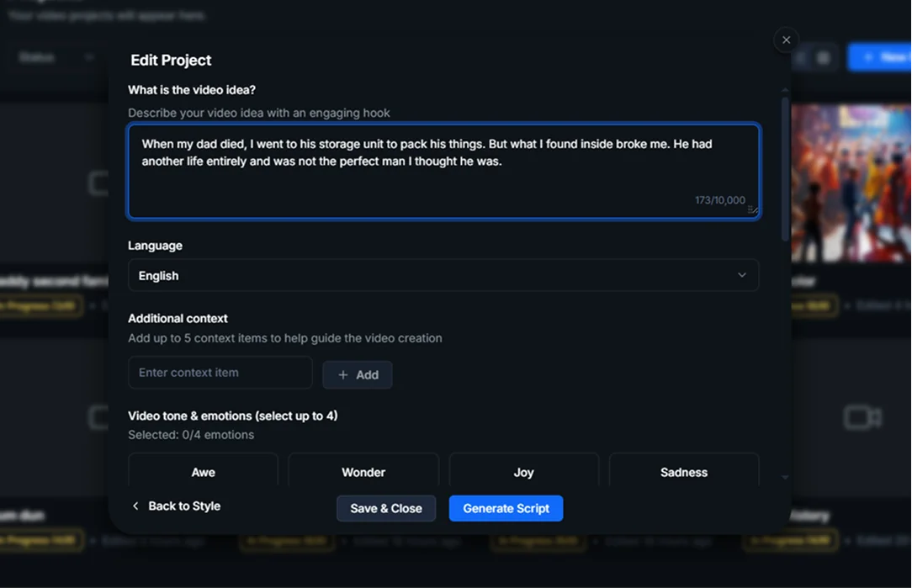
Task: Select the Joy emotion
Action: pos(523,472)
